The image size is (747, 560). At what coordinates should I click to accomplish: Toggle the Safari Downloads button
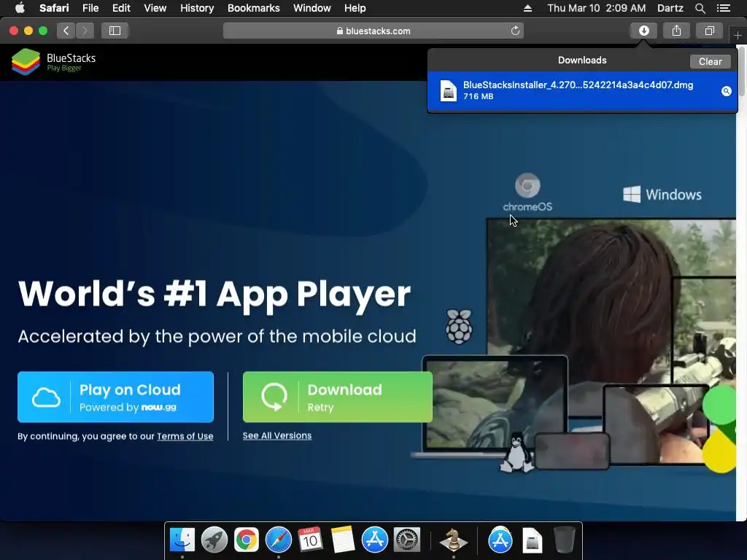[x=643, y=31]
